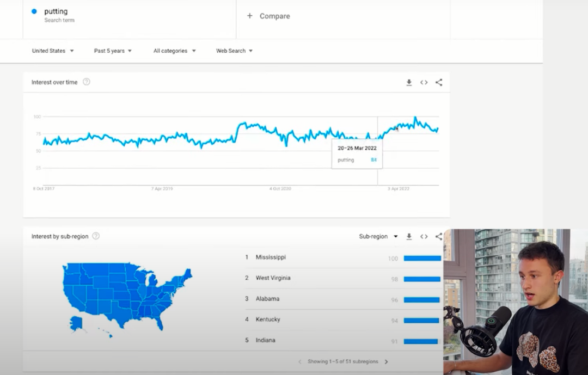This screenshot has width=588, height=375.
Task: Open embed code for sub-region card
Action: 424,236
